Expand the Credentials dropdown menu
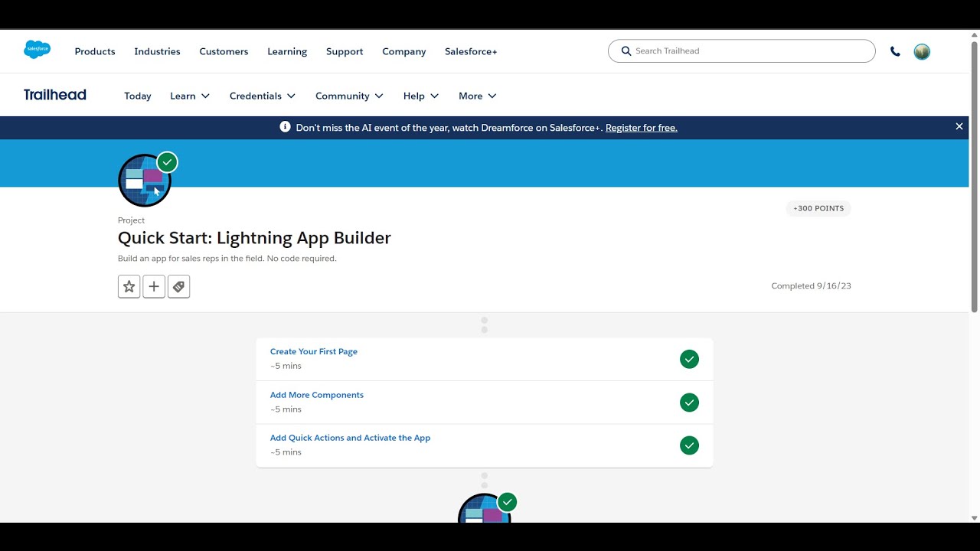The width and height of the screenshot is (980, 551). click(263, 96)
